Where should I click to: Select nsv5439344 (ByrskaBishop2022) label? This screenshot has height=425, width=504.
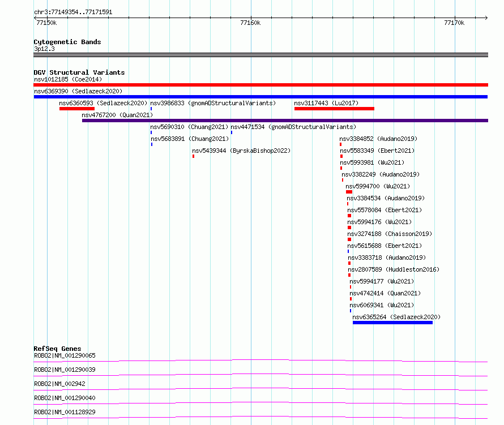tap(241, 151)
